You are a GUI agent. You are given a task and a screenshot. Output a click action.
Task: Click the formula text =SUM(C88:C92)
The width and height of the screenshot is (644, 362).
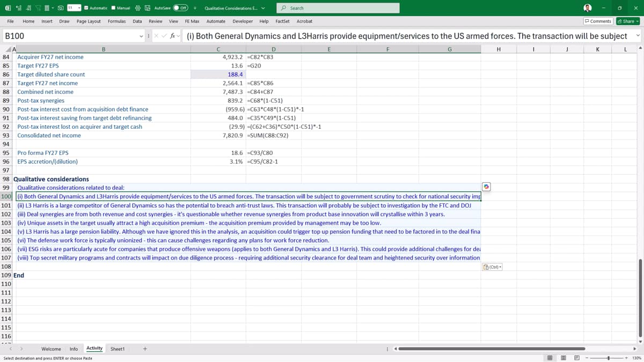coord(267,136)
